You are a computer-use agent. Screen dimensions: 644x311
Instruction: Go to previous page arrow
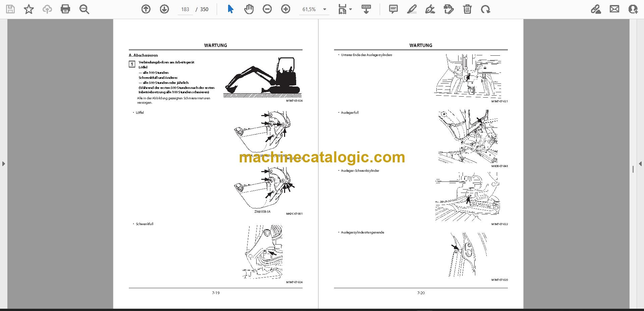coord(146,9)
